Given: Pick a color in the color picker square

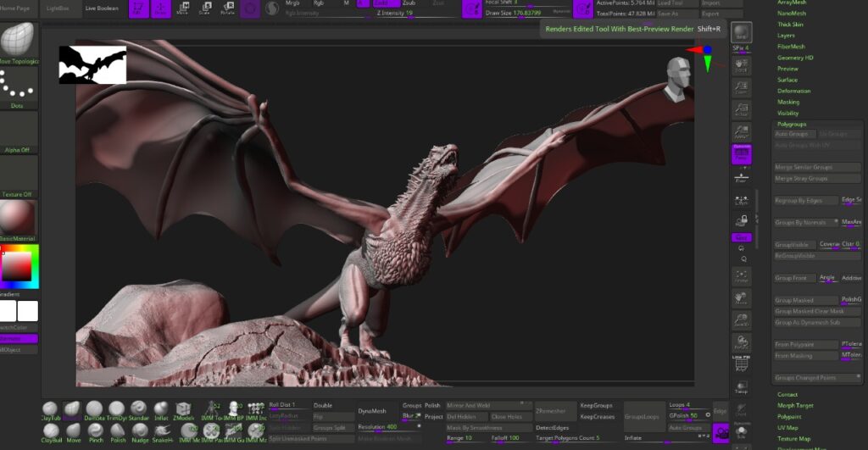Looking at the screenshot, I should tap(17, 267).
